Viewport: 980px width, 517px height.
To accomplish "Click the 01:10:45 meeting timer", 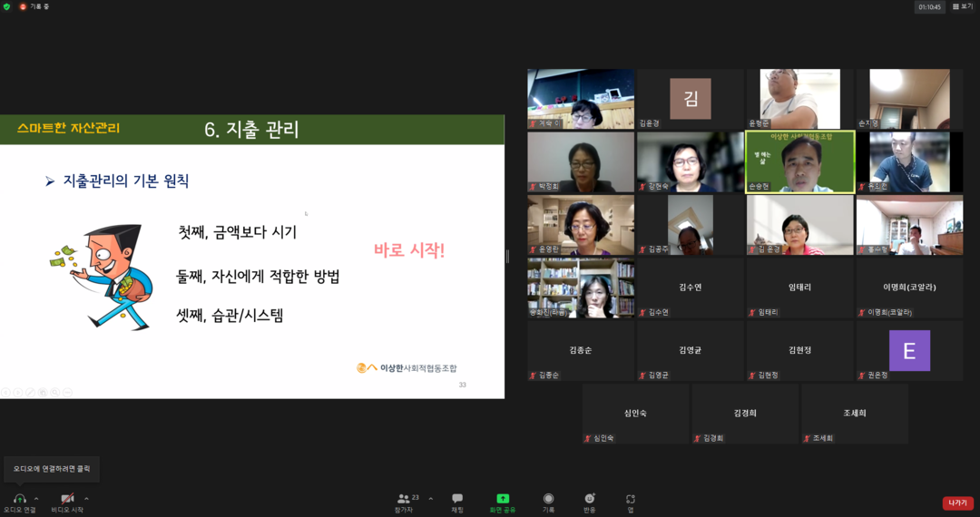I will click(x=929, y=7).
